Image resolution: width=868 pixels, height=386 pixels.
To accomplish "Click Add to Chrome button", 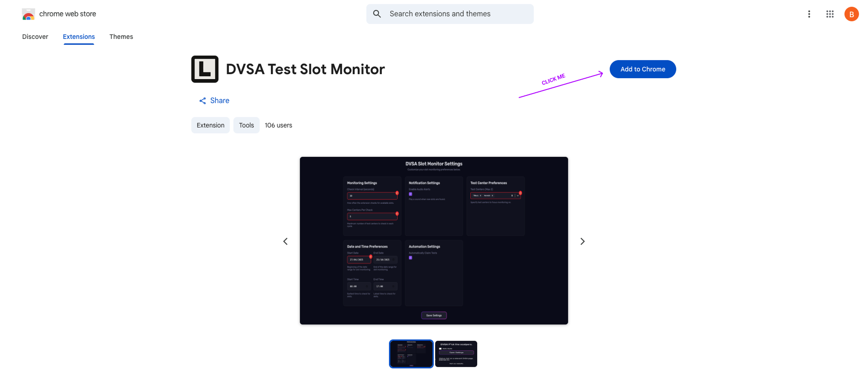I will click(x=643, y=69).
